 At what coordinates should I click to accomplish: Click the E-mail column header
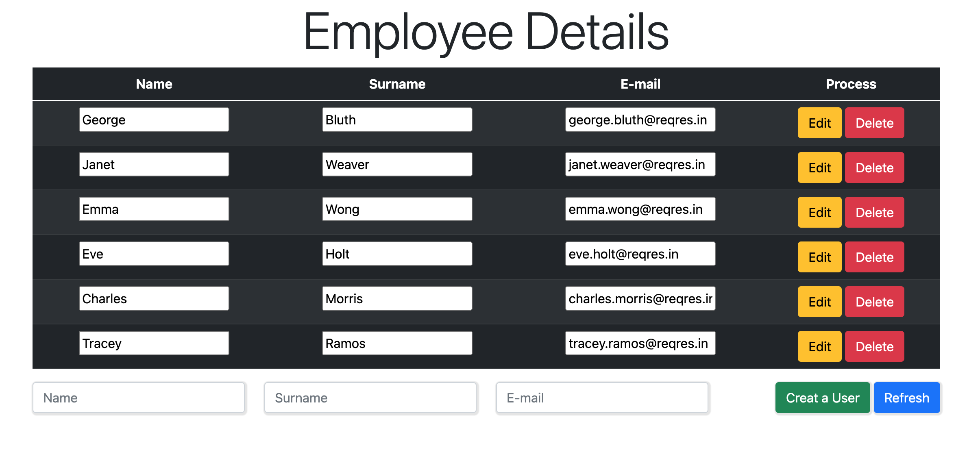640,84
